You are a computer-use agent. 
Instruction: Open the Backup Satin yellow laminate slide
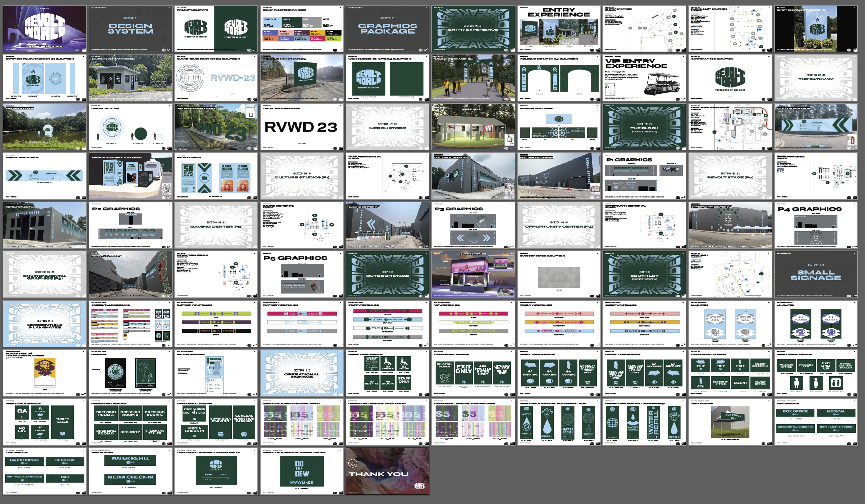pyautogui.click(x=45, y=373)
